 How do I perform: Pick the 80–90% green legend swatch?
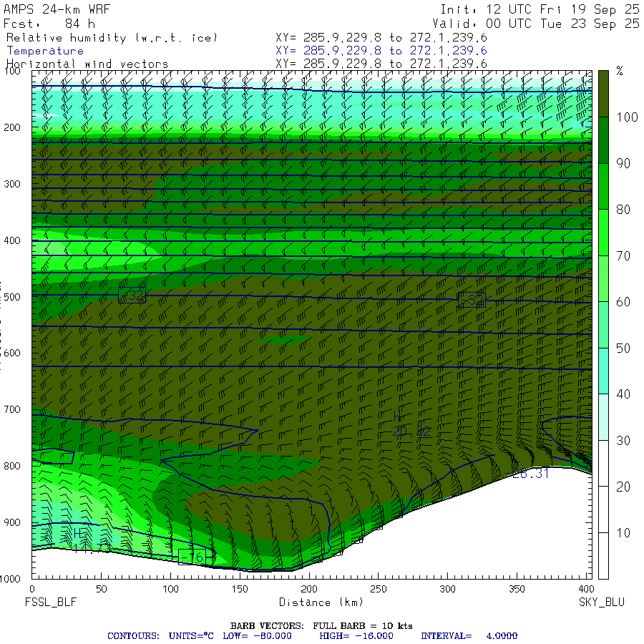[603, 187]
